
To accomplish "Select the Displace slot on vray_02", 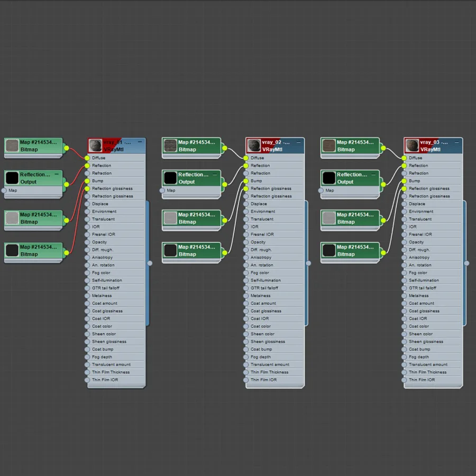I will (x=274, y=204).
